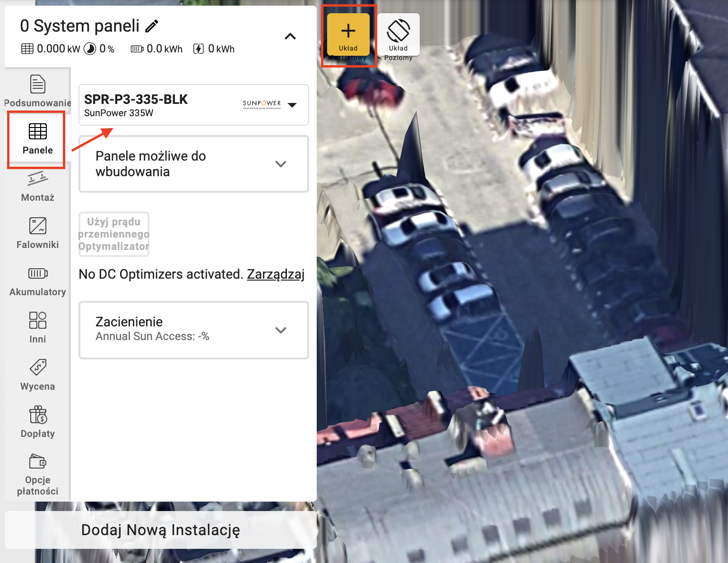Switch to Układ Poziomy landscape layout

398,35
